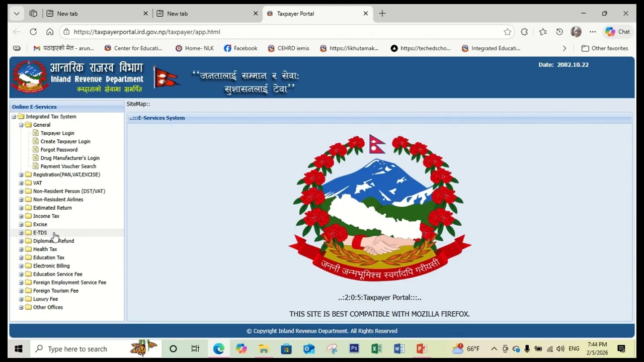Add this page to favorites star

tap(507, 32)
